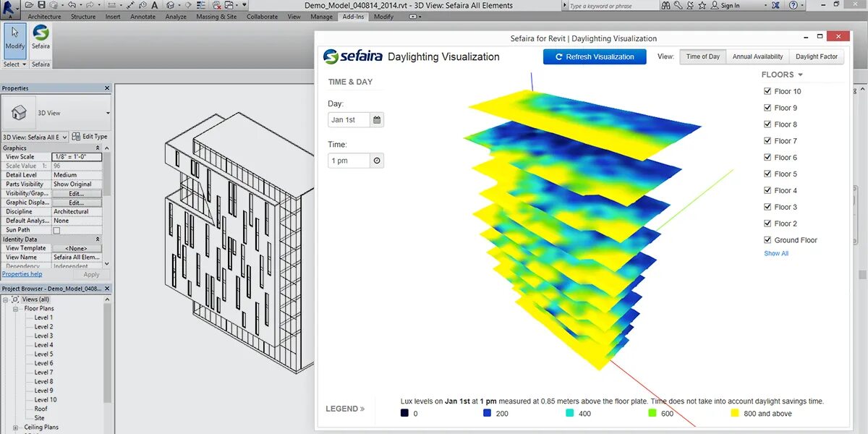Screen dimensions: 868x434
Task: Click the 800 and above yellow swatch
Action: 735,413
